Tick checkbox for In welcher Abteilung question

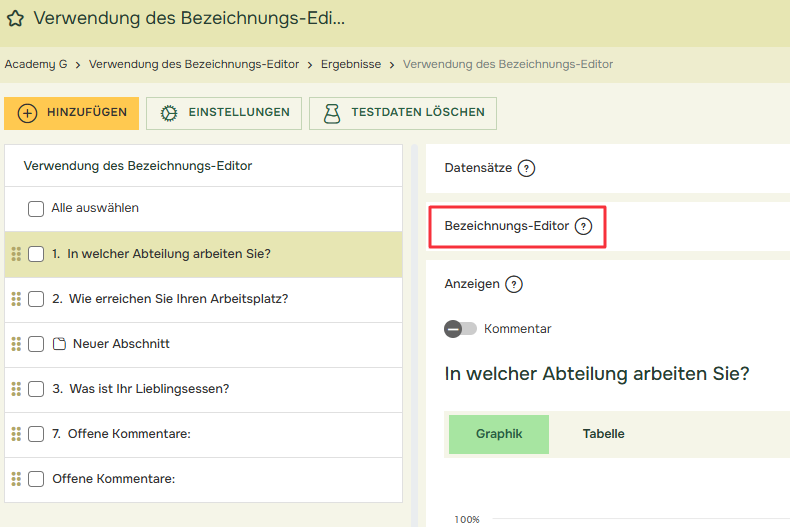pos(36,254)
